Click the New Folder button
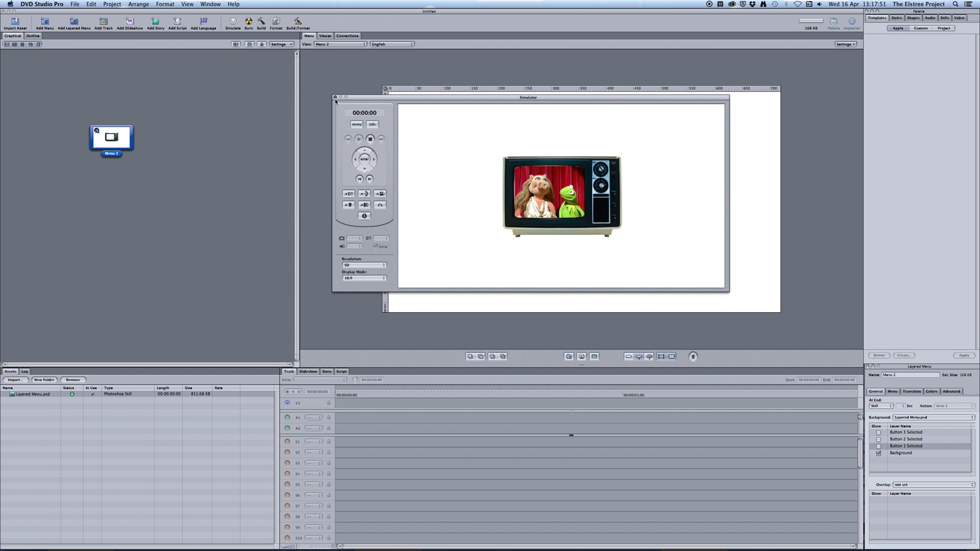Image resolution: width=980 pixels, height=551 pixels. click(44, 380)
